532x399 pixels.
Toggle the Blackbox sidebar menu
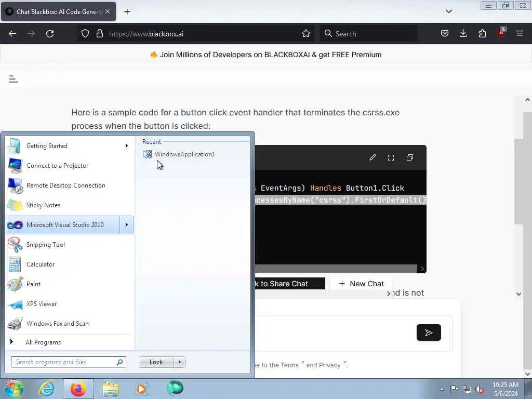(x=13, y=79)
